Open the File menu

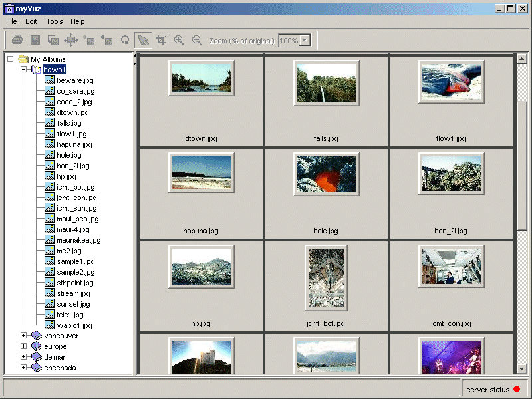[x=11, y=21]
